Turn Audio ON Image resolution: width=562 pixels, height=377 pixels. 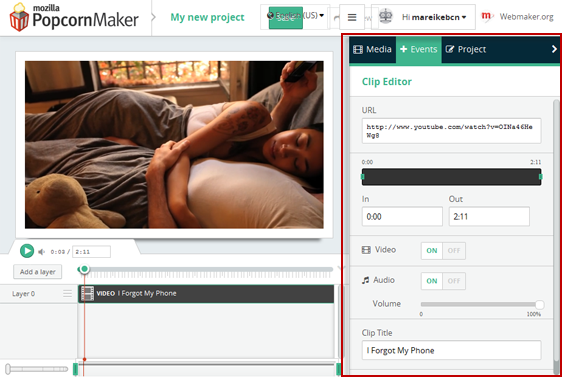coord(432,281)
